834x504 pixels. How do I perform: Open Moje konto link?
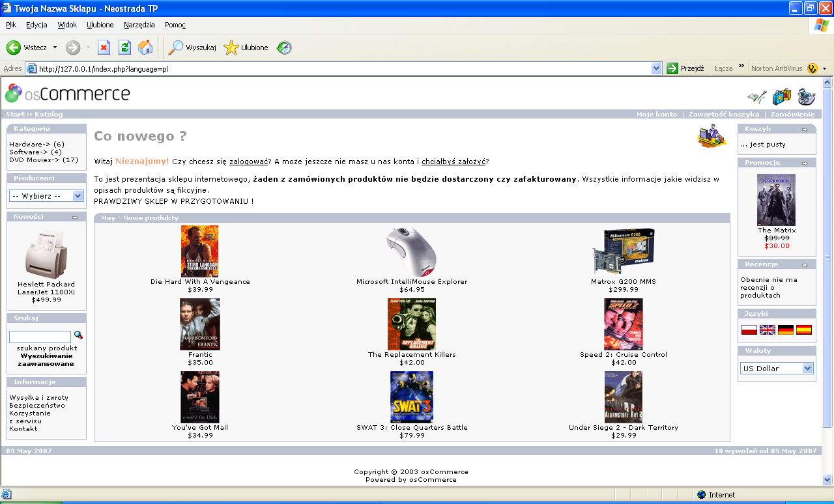[657, 114]
